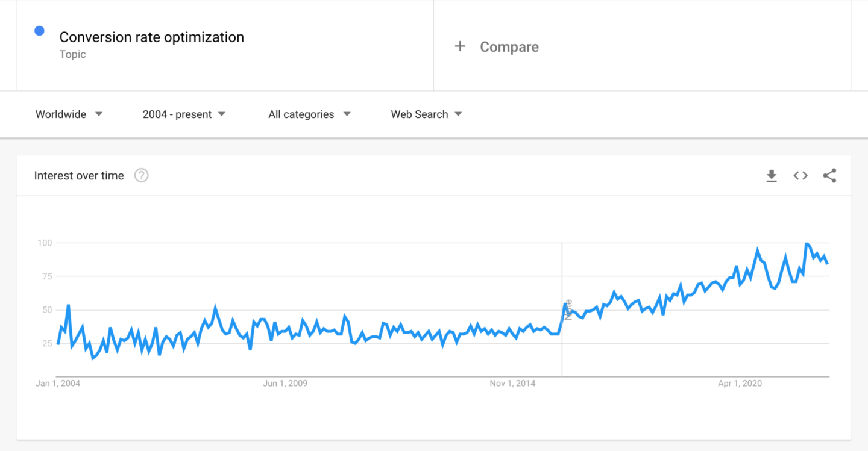Click the Compare button
Viewport: 868px width, 451px height.
click(x=509, y=47)
